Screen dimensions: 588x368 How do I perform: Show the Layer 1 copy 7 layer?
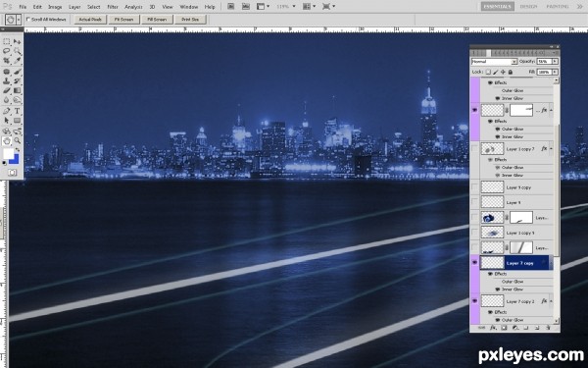[474, 149]
